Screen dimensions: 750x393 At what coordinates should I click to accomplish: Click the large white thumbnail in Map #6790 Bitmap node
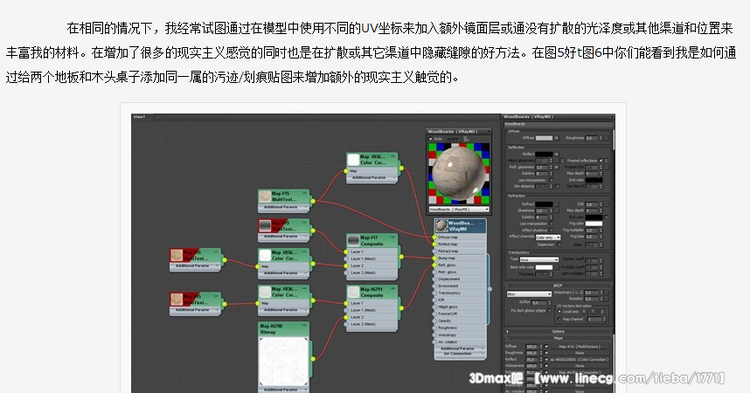pyautogui.click(x=284, y=362)
